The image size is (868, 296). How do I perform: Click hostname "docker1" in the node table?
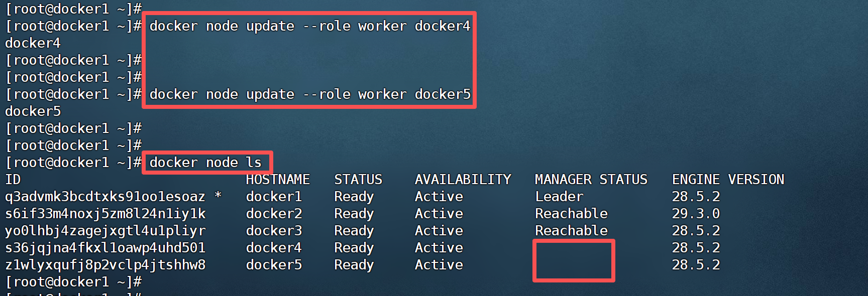pyautogui.click(x=274, y=197)
